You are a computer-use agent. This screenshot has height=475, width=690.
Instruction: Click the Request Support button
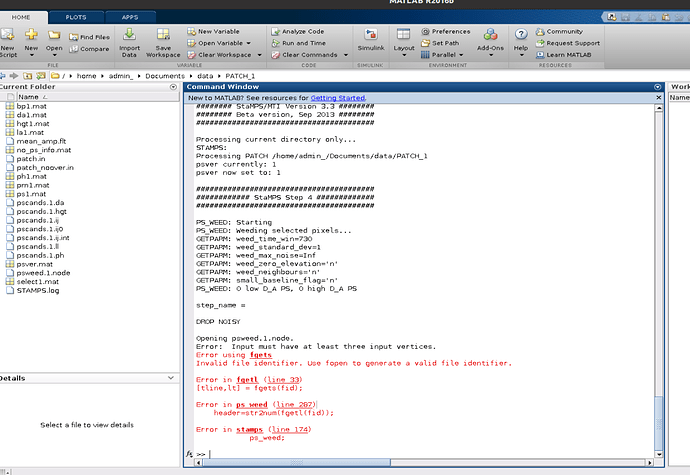pos(572,43)
